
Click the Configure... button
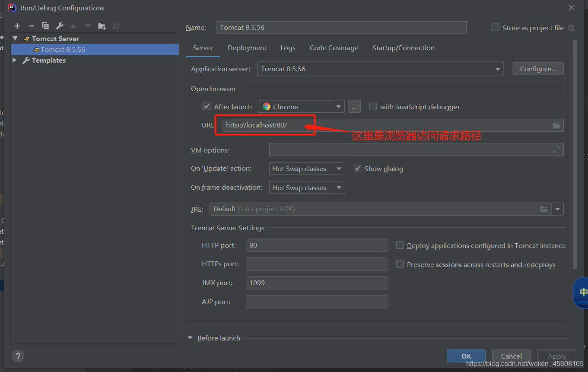(x=538, y=69)
